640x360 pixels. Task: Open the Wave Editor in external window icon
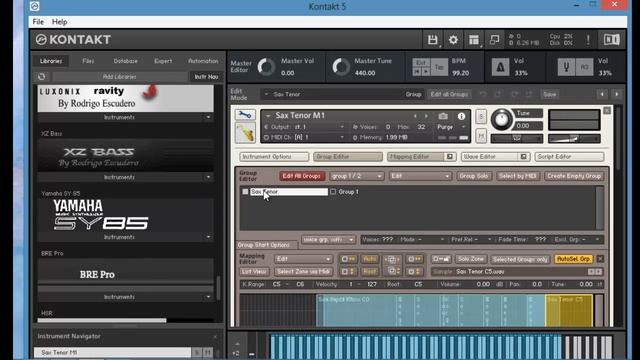click(x=523, y=157)
